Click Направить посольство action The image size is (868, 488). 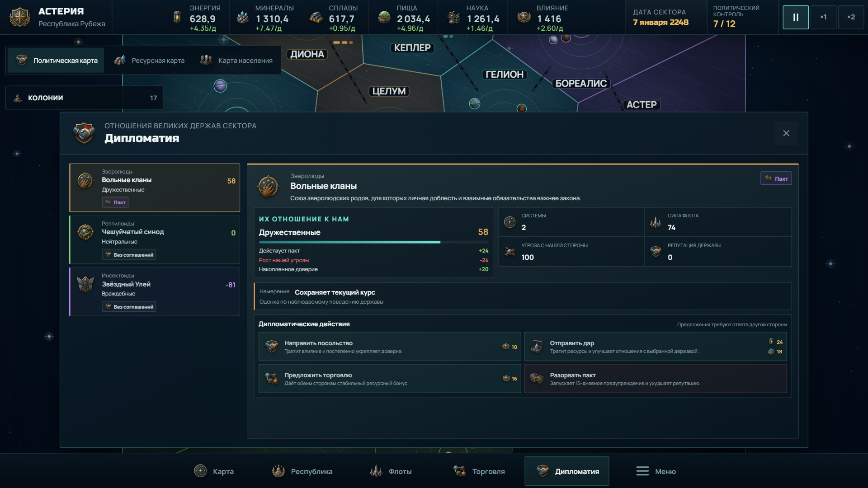coord(390,347)
